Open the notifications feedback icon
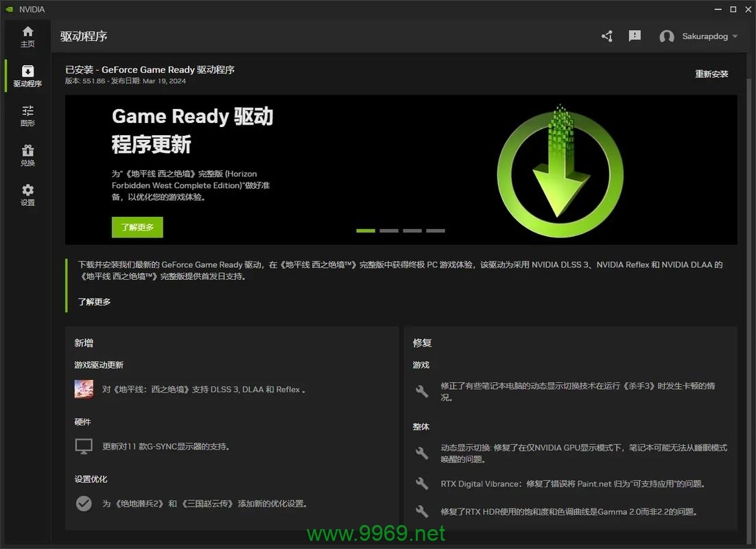The height and width of the screenshot is (549, 756). coord(635,36)
